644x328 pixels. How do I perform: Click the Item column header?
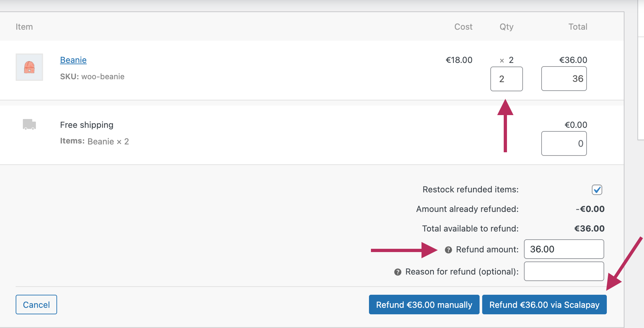[24, 27]
